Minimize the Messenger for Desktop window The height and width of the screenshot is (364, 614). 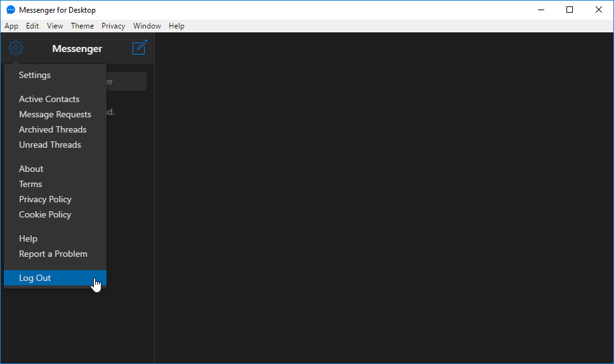pos(541,10)
